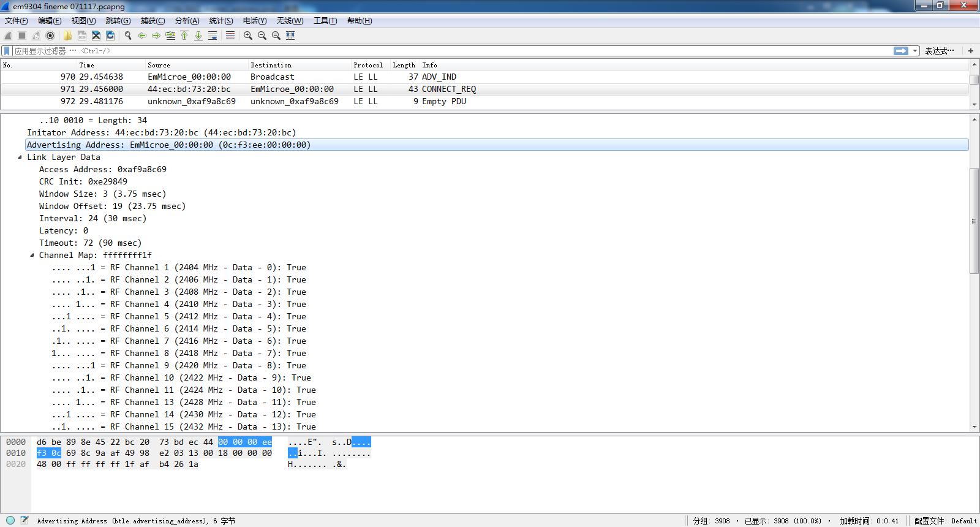The image size is (980, 527).
Task: Open display filter history dropdown arrow
Action: (x=915, y=51)
